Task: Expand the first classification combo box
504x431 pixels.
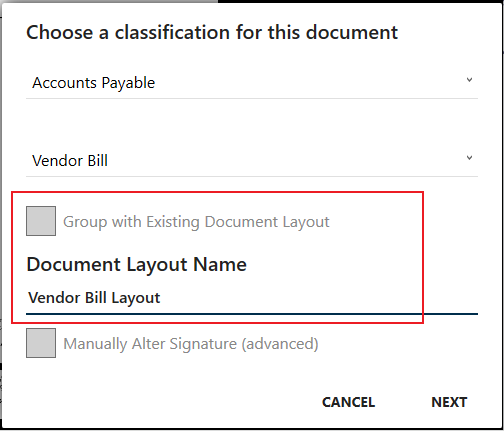Action: click(x=252, y=83)
